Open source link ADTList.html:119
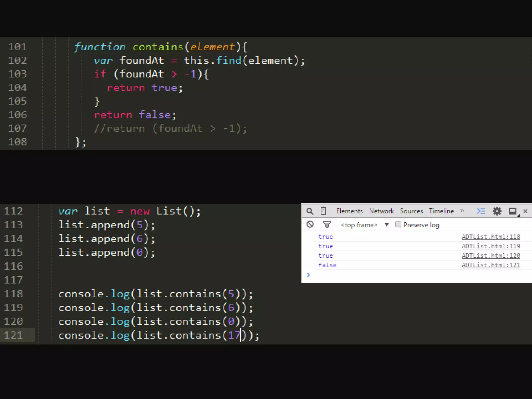Viewport: 532px width, 399px height. (x=491, y=246)
